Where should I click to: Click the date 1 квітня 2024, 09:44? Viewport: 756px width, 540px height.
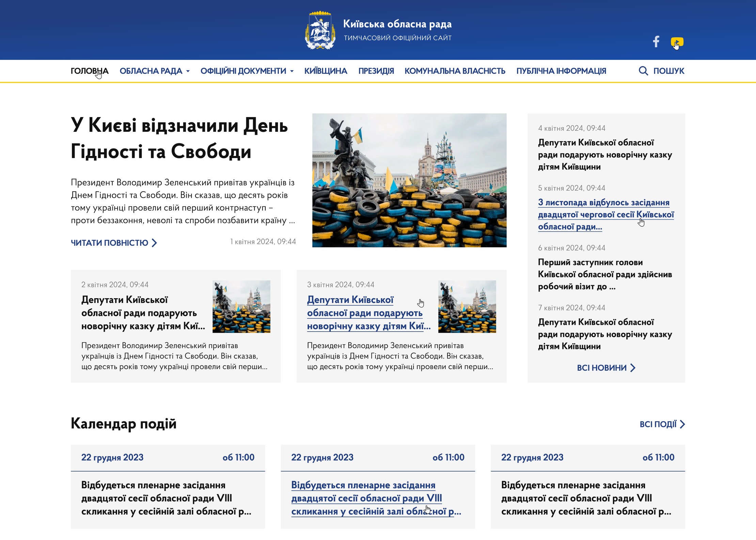point(263,242)
